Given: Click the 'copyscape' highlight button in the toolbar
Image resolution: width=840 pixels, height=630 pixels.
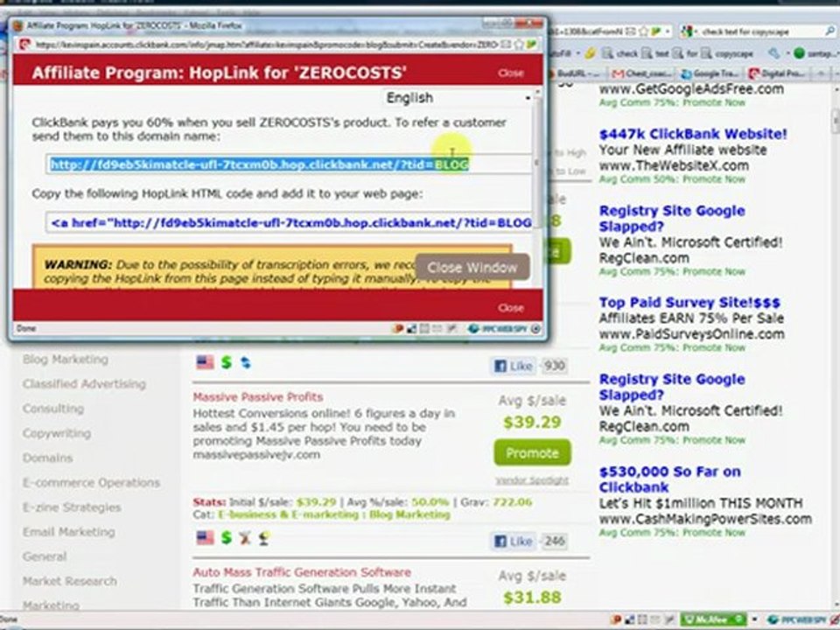Looking at the screenshot, I should tap(727, 53).
